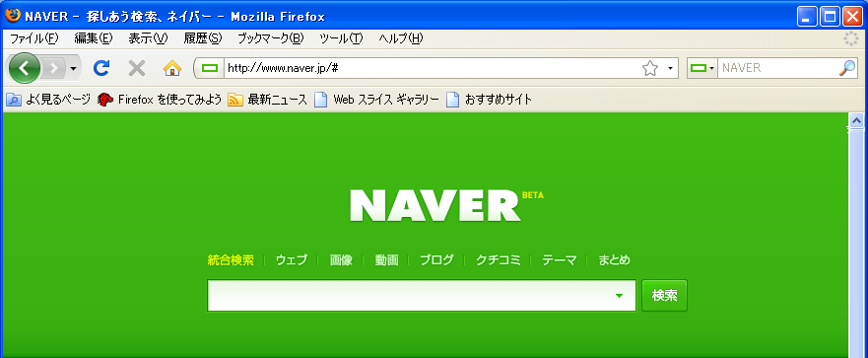Screen dimensions: 868x358
Task: Click the forward navigation arrow
Action: pyautogui.click(x=54, y=68)
